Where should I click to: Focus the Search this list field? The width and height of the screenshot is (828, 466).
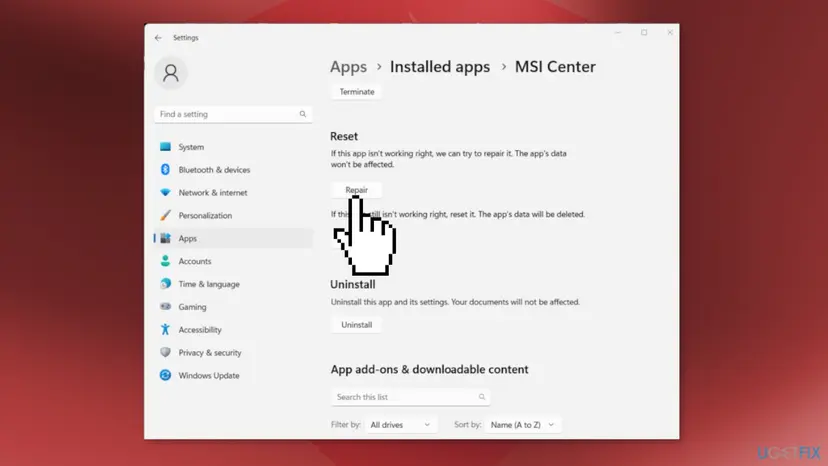pyautogui.click(x=410, y=397)
